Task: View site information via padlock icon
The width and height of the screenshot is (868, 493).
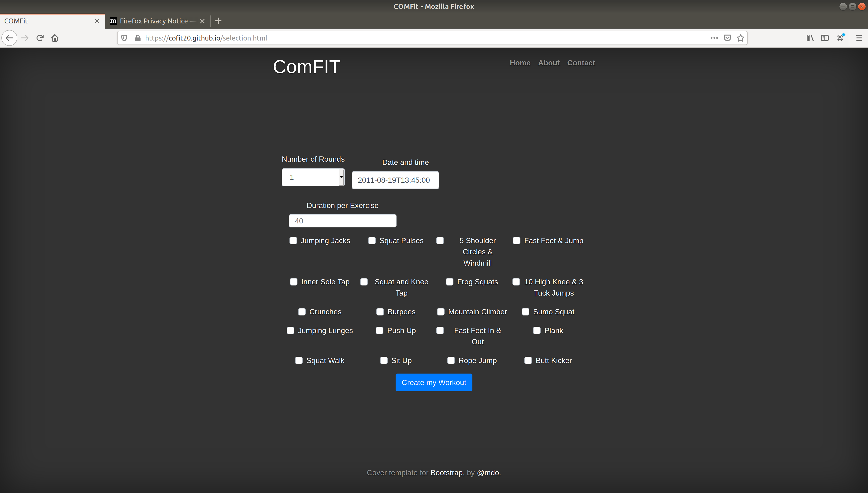Action: tap(137, 38)
